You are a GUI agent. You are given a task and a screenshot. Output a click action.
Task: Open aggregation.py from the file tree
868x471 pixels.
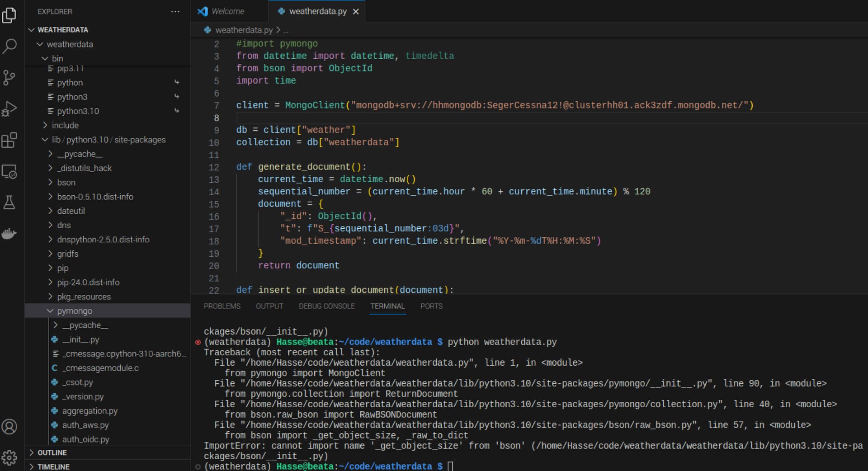(x=90, y=411)
